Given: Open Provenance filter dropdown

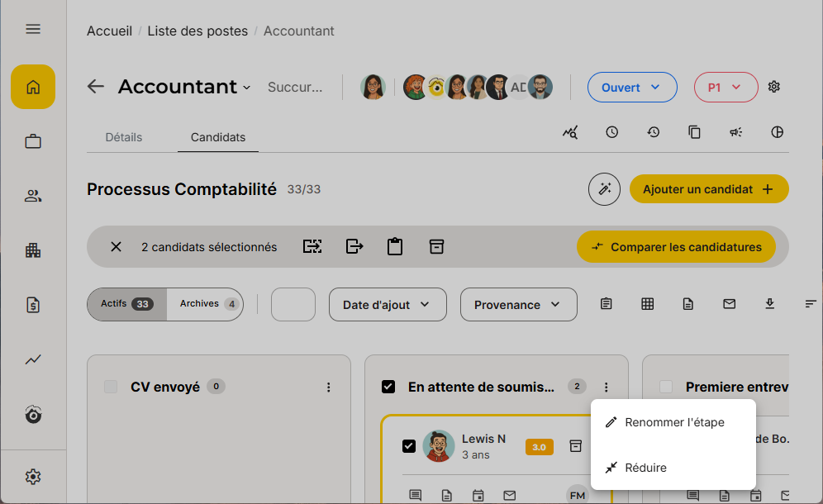Looking at the screenshot, I should pyautogui.click(x=519, y=305).
